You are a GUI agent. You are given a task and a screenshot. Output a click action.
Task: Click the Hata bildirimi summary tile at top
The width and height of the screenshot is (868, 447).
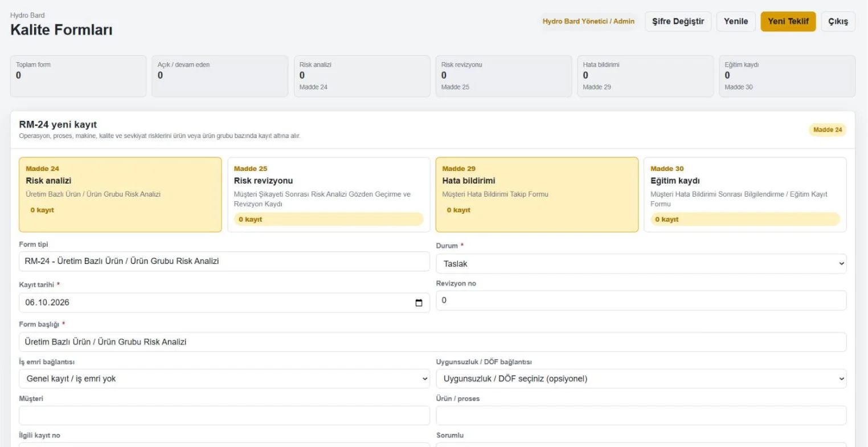[645, 76]
